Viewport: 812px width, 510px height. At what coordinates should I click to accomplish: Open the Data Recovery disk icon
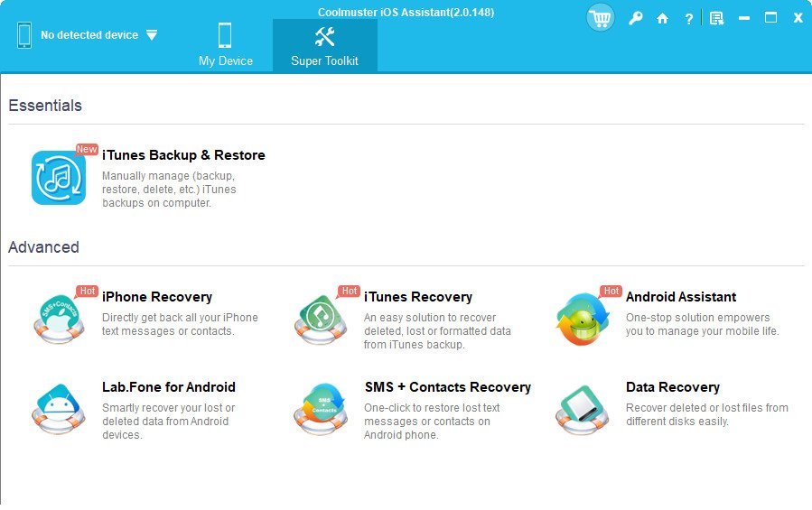[583, 409]
